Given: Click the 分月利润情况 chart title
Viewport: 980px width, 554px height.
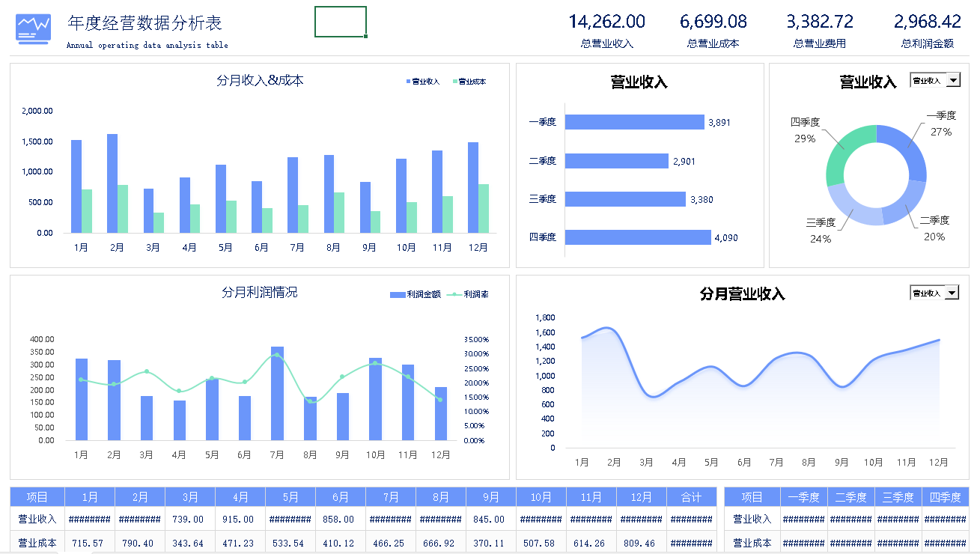Looking at the screenshot, I should [x=259, y=293].
